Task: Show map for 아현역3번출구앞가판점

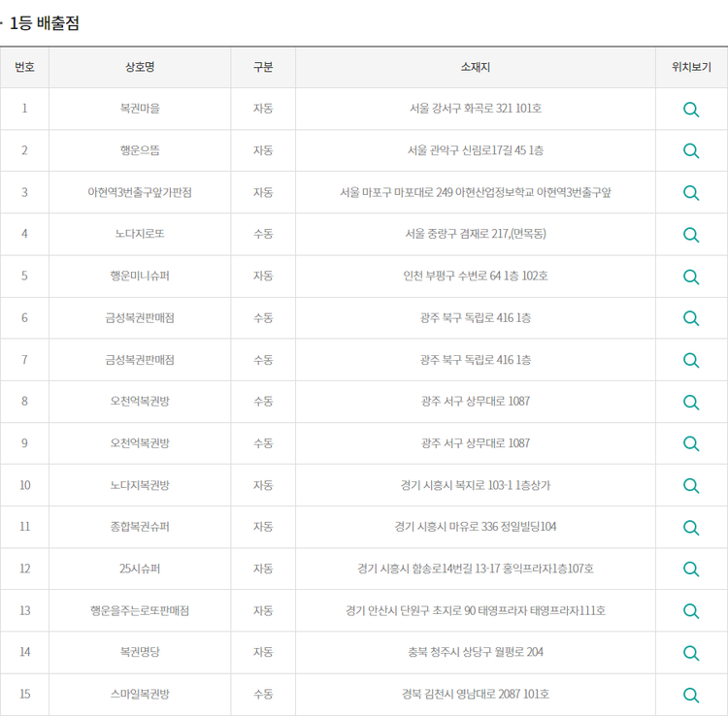Action: click(x=691, y=193)
